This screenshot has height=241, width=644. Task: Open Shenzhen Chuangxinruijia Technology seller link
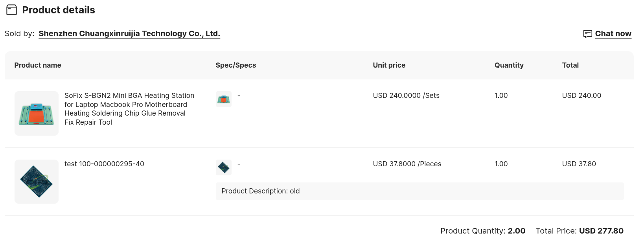pos(129,34)
